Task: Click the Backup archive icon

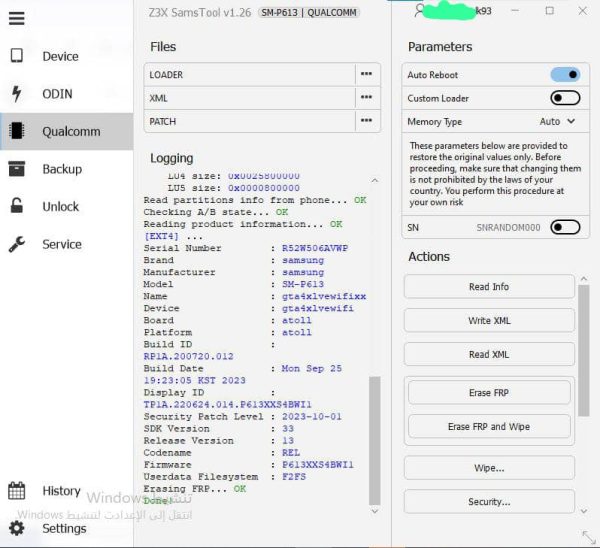Action: click(x=16, y=169)
